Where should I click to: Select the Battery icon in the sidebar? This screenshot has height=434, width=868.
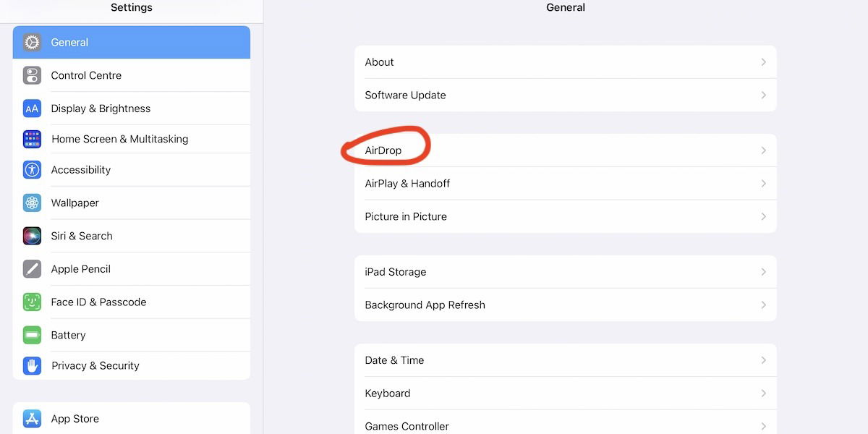tap(32, 335)
